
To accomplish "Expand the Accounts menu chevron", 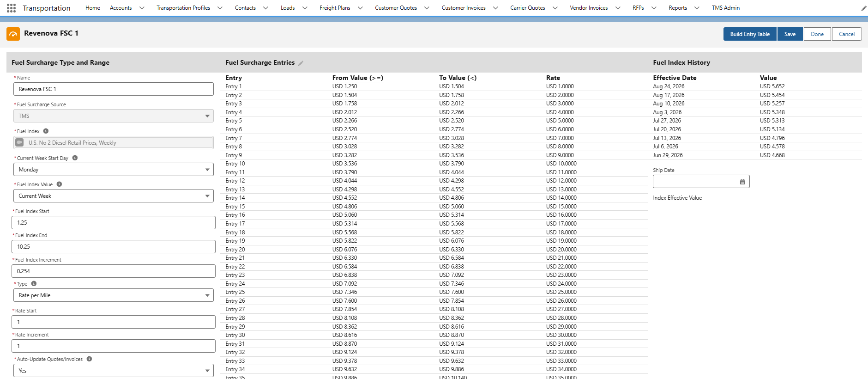I will click(x=142, y=8).
